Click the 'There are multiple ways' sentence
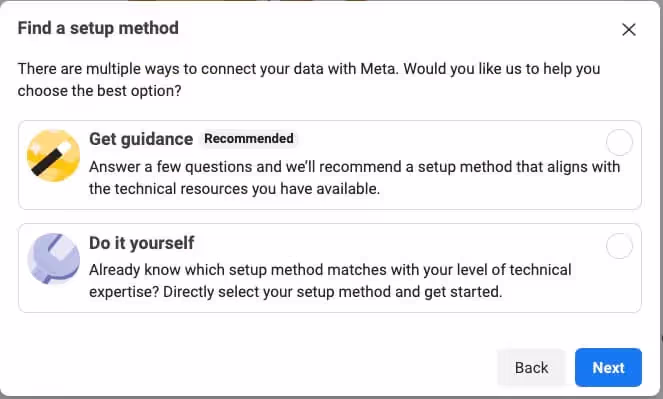The width and height of the screenshot is (663, 399). tap(208, 69)
